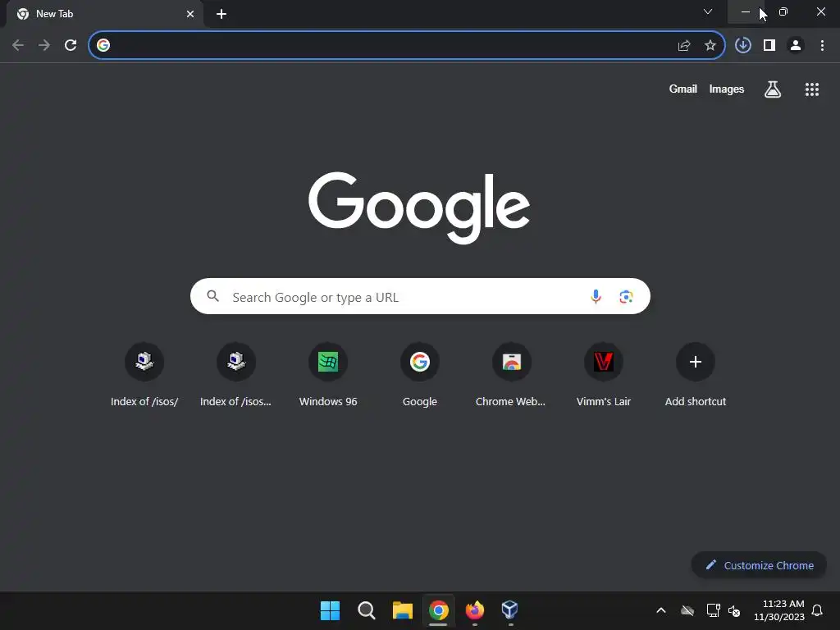
Task: Open the Google shortcut tile
Action: click(420, 376)
